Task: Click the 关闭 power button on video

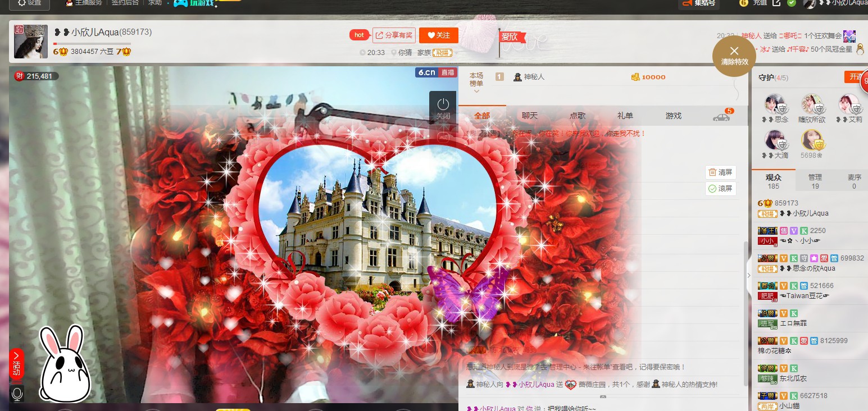Action: click(443, 108)
